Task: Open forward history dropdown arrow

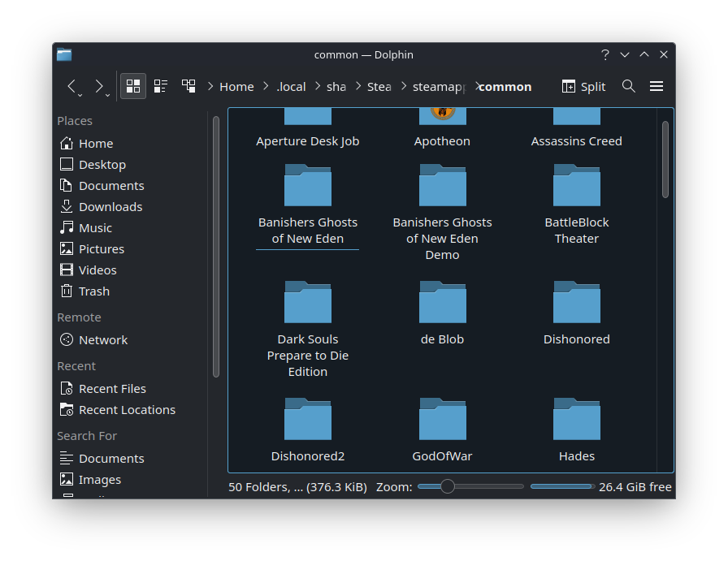Action: coord(108,95)
